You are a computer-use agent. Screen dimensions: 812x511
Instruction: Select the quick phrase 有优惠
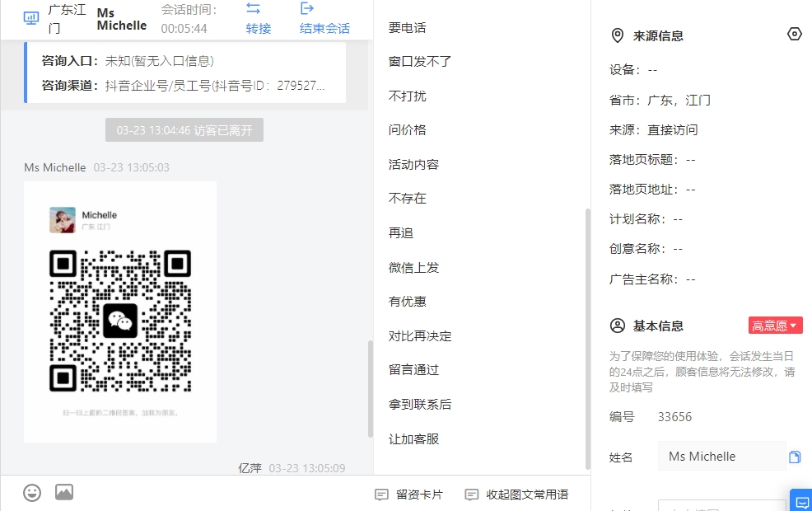tap(407, 301)
